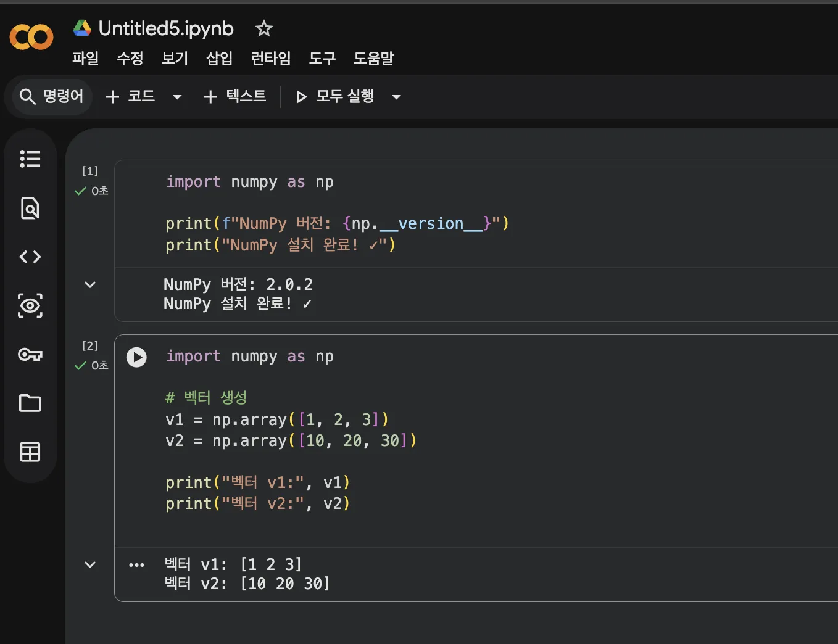838x644 pixels.
Task: Open cell 2 output options ellipsis
Action: [136, 564]
